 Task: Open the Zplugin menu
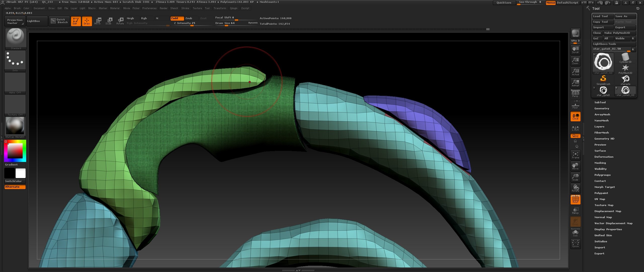point(233,8)
